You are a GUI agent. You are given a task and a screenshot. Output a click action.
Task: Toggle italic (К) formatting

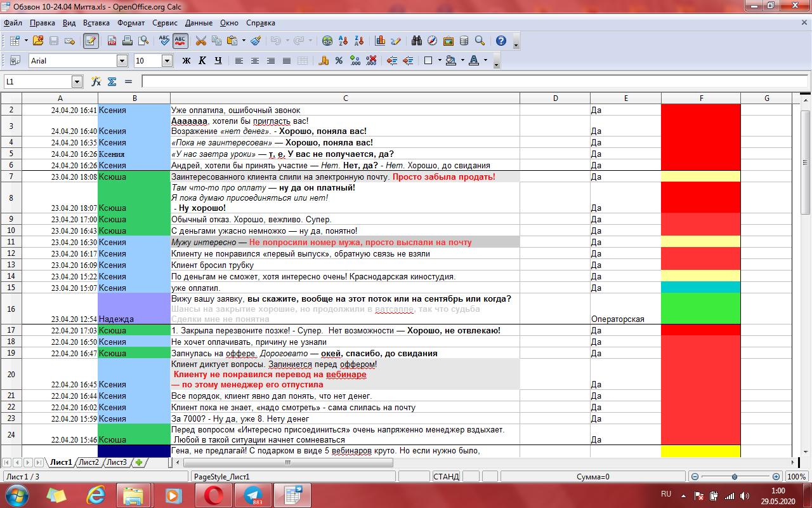tap(202, 61)
